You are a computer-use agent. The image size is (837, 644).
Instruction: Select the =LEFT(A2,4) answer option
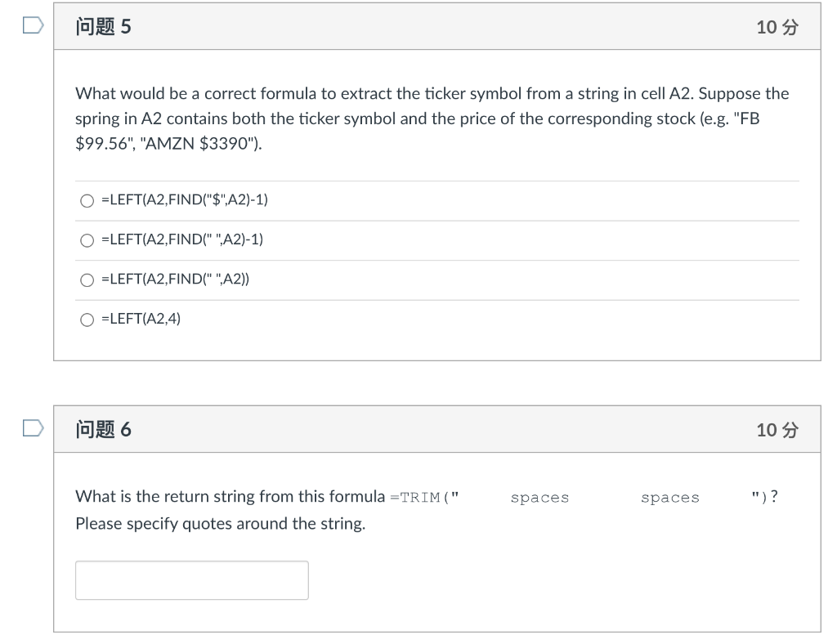[x=87, y=320]
